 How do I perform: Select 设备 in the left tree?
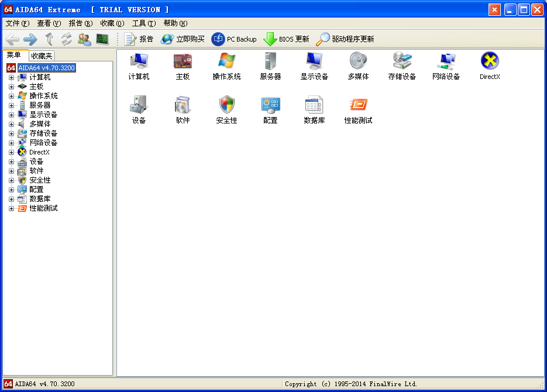36,161
